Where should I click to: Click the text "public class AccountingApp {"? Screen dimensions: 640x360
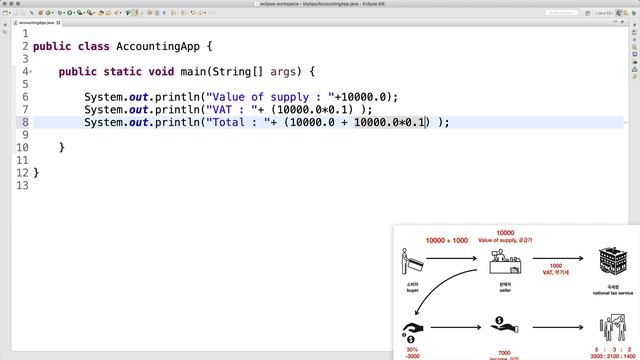(x=122, y=47)
